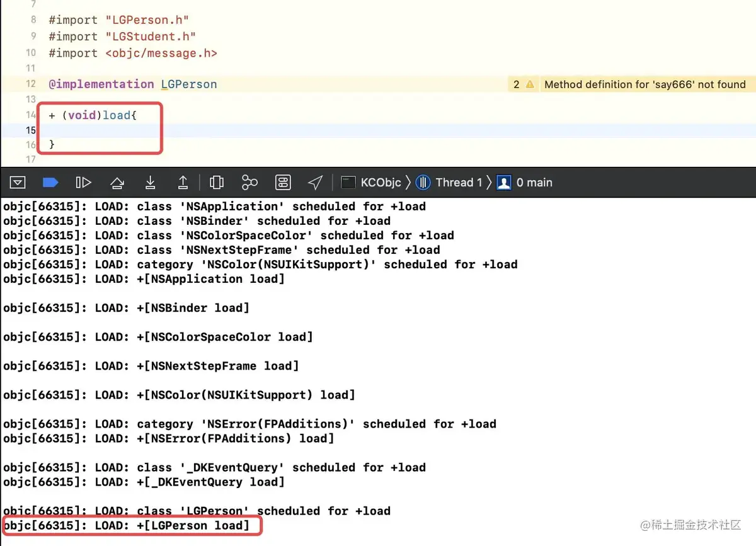Click line number 10 in the gutter
This screenshot has width=756, height=546.
[31, 53]
